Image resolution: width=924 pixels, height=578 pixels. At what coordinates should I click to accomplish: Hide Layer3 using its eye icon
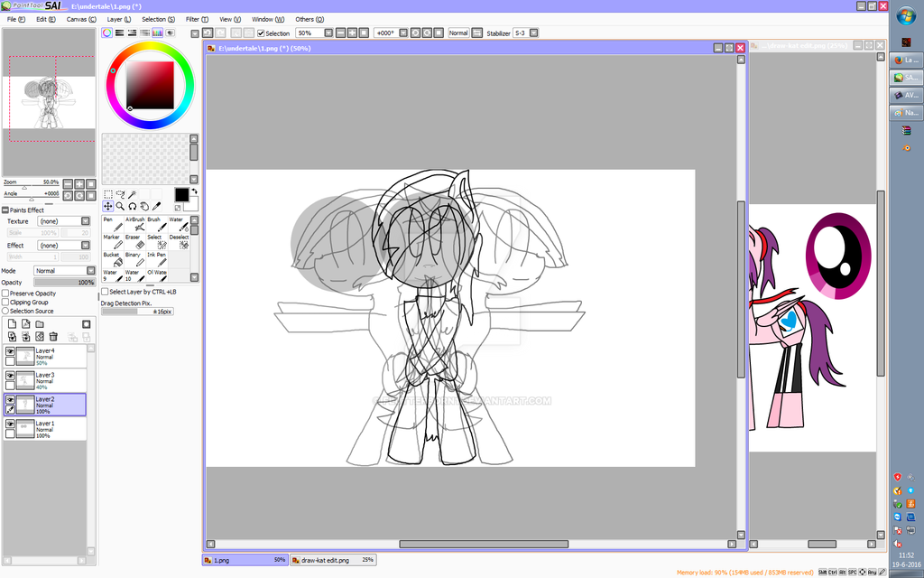click(10, 376)
